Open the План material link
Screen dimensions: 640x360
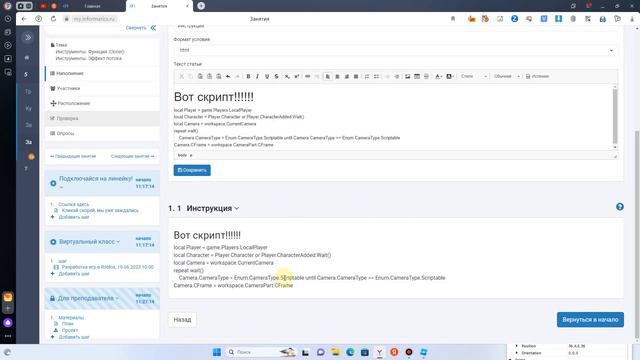[x=68, y=324]
